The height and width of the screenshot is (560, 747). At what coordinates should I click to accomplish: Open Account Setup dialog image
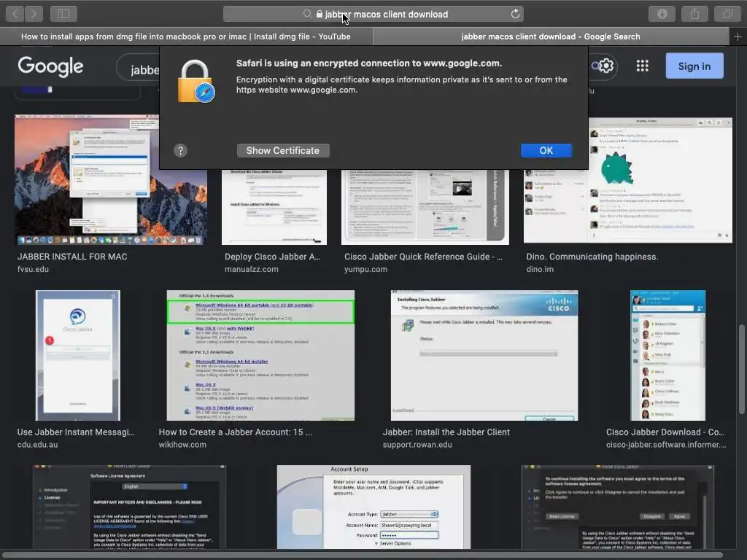(373, 507)
